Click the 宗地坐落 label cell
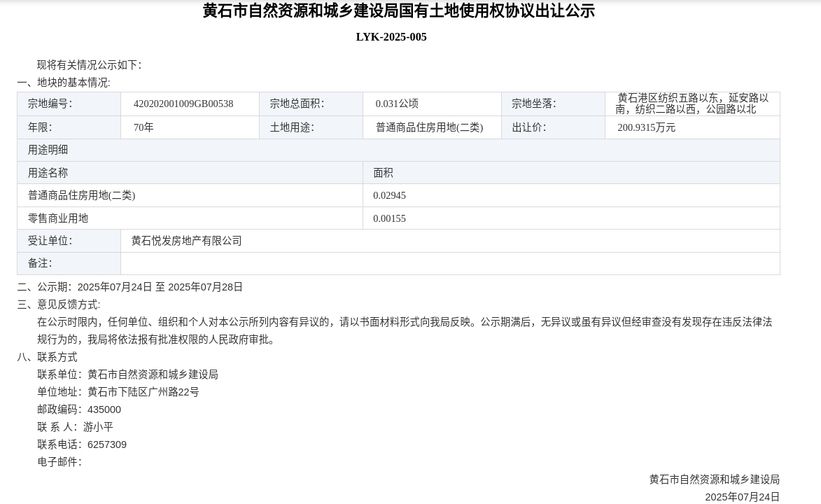821x504 pixels. point(553,104)
